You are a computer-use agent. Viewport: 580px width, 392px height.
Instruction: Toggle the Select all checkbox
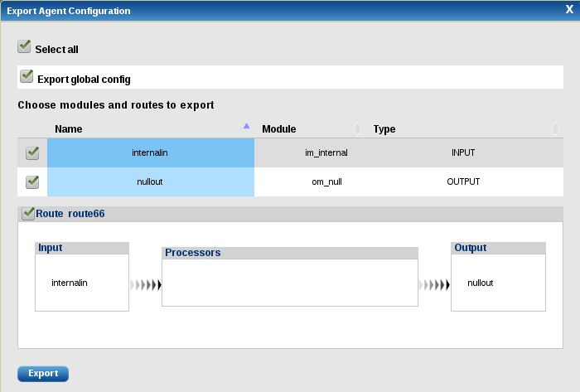[x=24, y=46]
